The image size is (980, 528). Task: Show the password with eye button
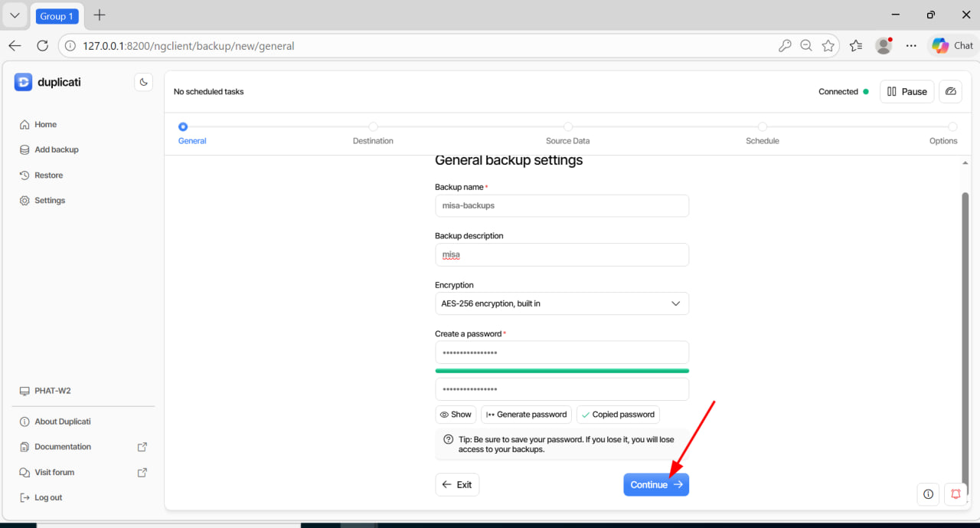456,415
